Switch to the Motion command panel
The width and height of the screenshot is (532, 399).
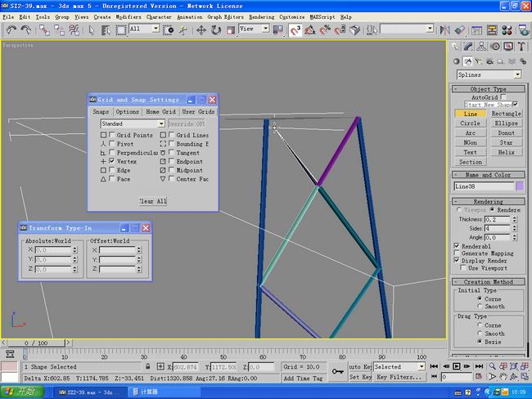[x=495, y=47]
